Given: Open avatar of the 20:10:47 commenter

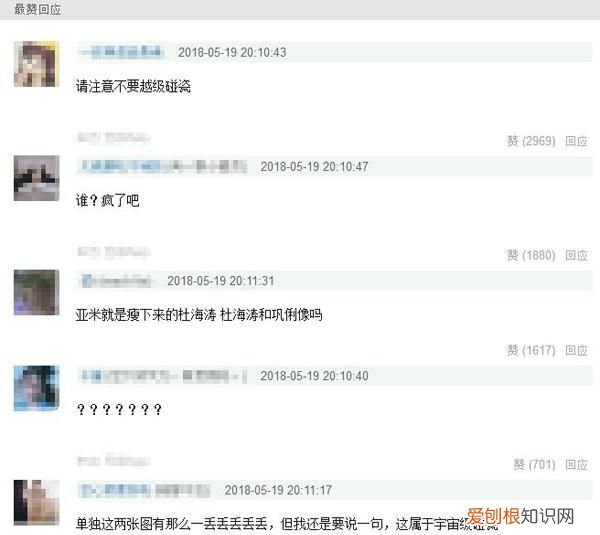Looking at the screenshot, I should coord(37,178).
